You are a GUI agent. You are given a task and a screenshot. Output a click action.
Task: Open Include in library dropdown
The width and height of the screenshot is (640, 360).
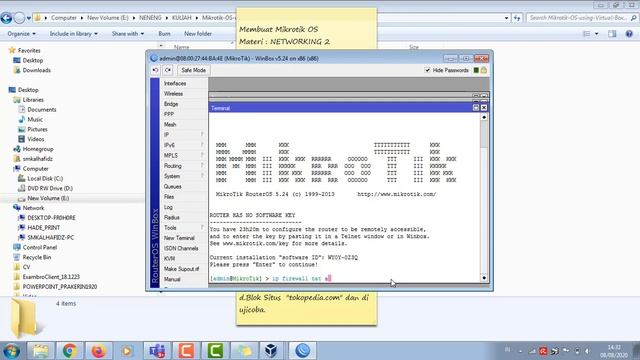coord(74,34)
